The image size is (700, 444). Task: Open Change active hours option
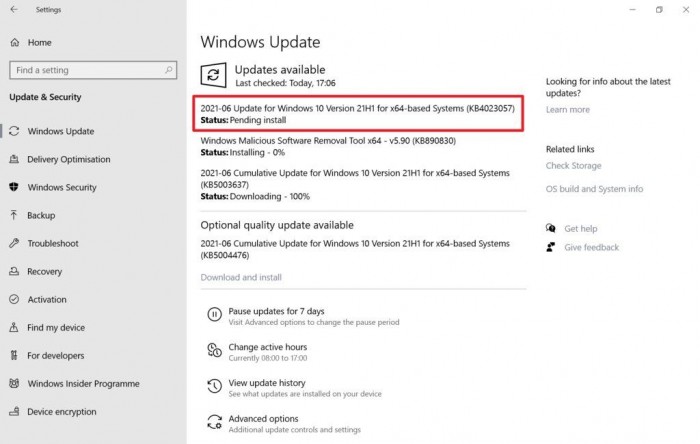[268, 347]
